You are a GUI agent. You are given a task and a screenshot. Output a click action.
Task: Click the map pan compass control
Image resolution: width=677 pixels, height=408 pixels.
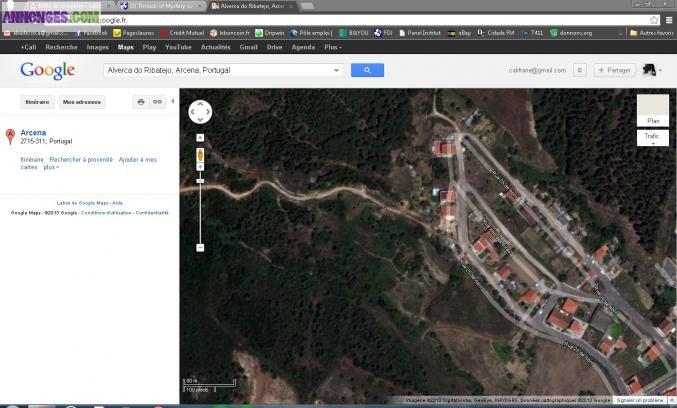(x=200, y=112)
